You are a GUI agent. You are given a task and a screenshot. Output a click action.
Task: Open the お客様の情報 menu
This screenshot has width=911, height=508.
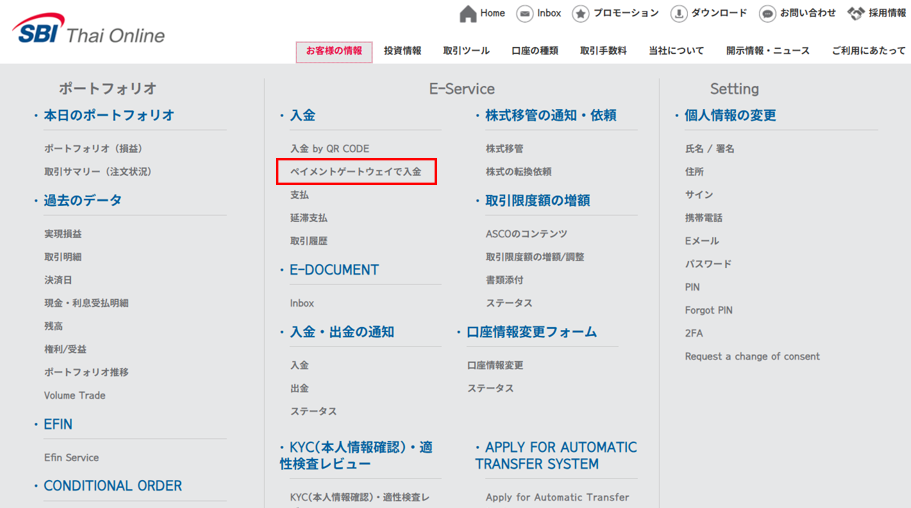334,51
